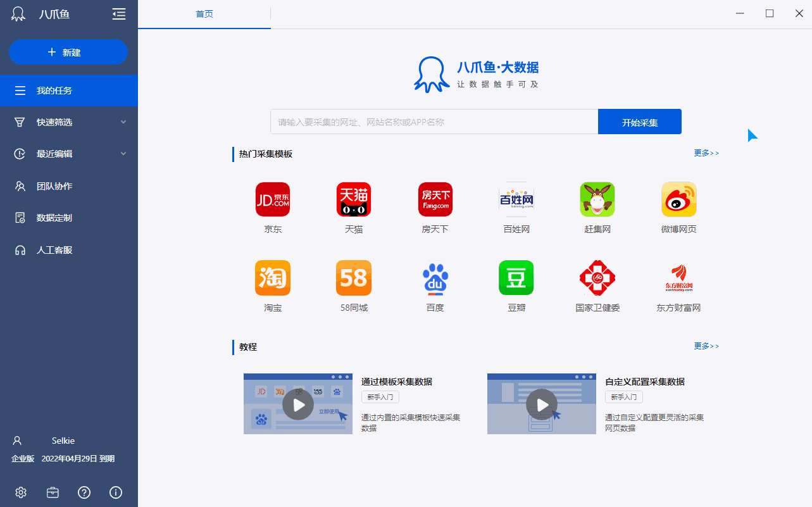Click the 通过模板采集数据 tutorial title
The image size is (812, 507).
coord(397,382)
